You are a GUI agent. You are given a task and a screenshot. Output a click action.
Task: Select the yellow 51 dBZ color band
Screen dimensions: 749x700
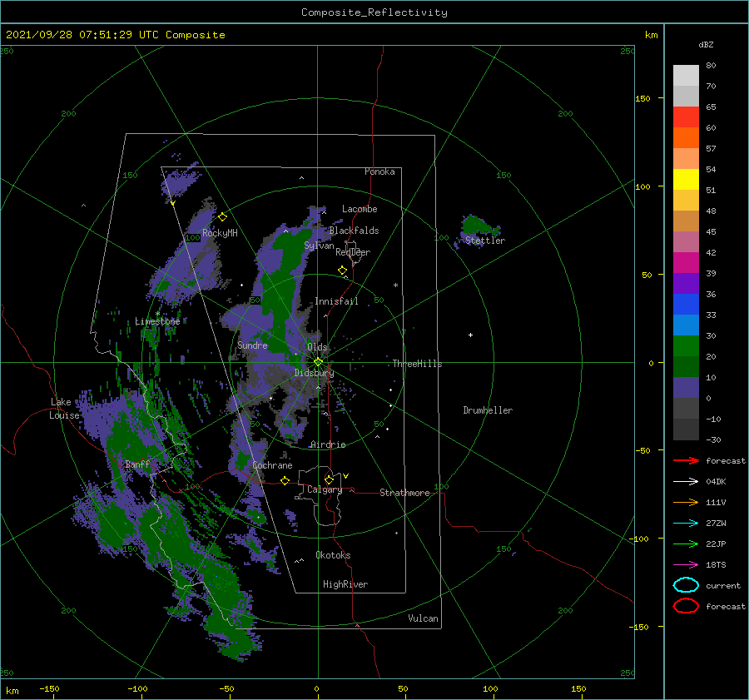686,180
